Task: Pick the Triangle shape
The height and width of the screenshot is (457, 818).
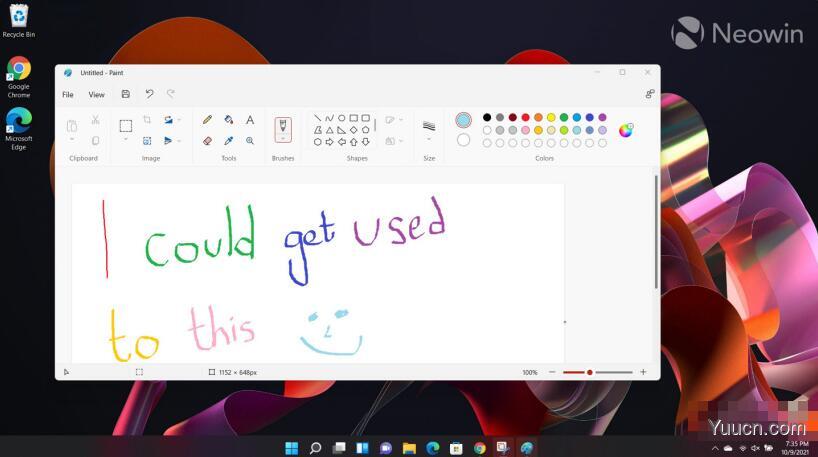Action: coord(330,130)
